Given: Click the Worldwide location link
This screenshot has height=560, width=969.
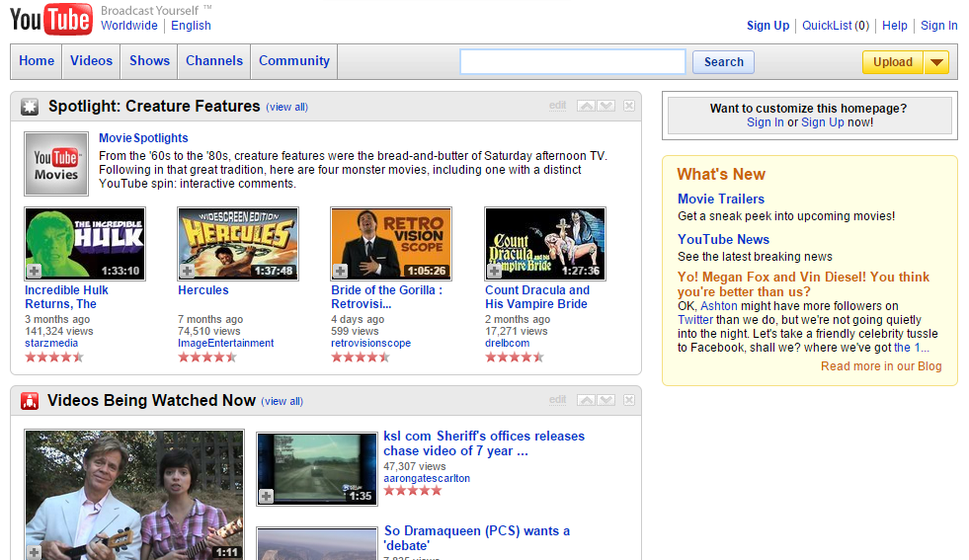Looking at the screenshot, I should click(129, 26).
